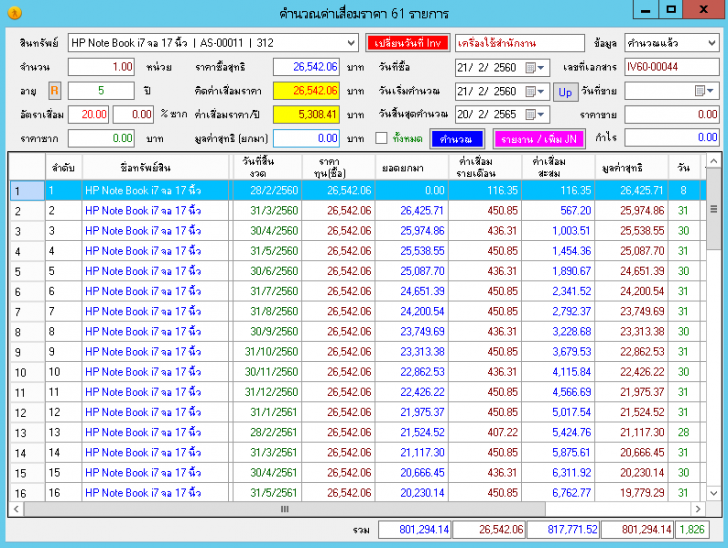Click the horizontal scrollbar right arrow
This screenshot has height=548, width=728.
(698, 509)
